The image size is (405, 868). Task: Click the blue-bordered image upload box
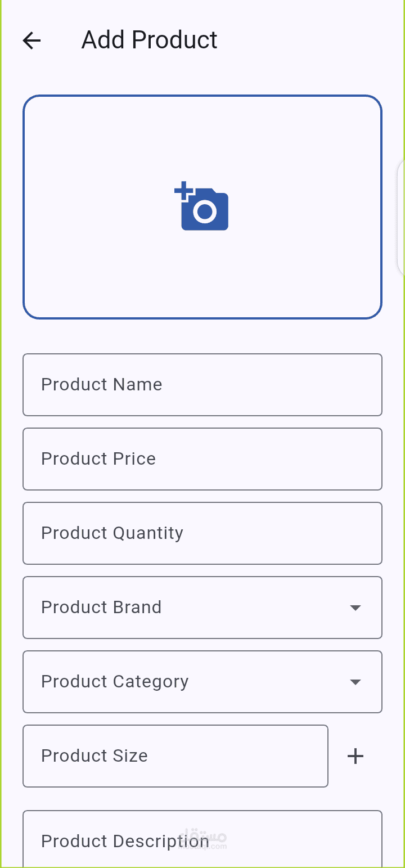click(x=202, y=207)
